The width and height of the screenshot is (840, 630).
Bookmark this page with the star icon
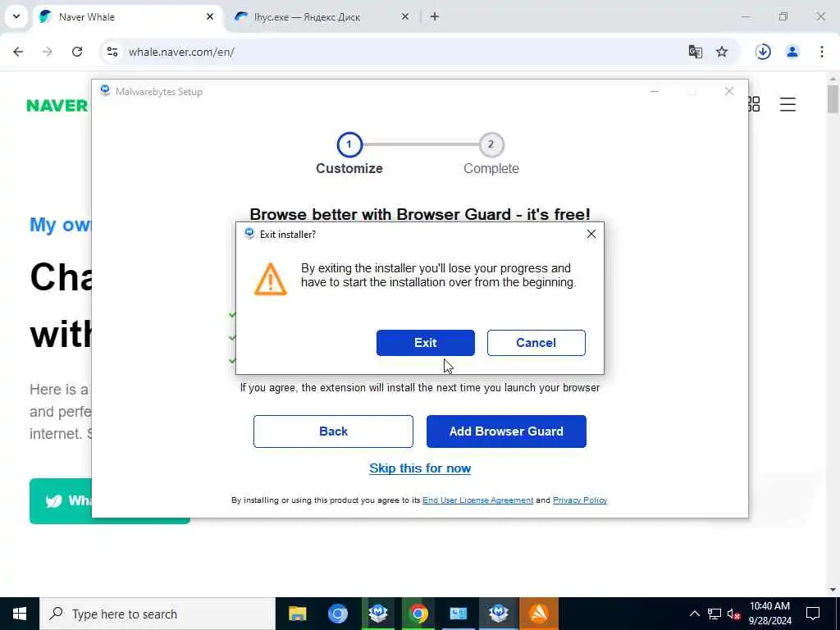click(722, 52)
